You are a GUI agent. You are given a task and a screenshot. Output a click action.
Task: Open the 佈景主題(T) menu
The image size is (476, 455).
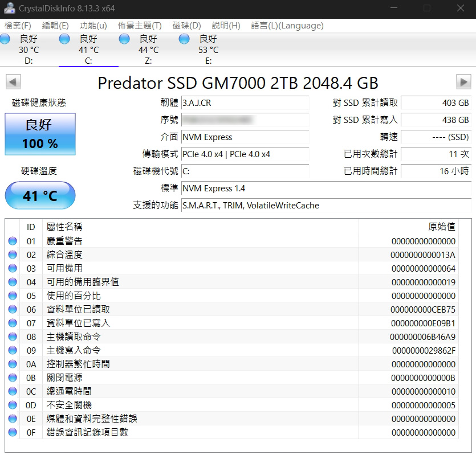click(140, 26)
